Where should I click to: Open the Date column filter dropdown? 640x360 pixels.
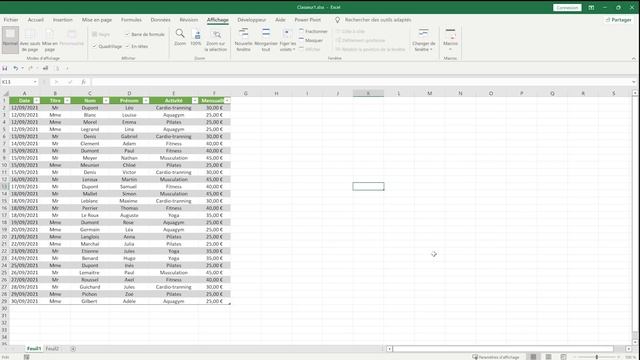pos(37,100)
